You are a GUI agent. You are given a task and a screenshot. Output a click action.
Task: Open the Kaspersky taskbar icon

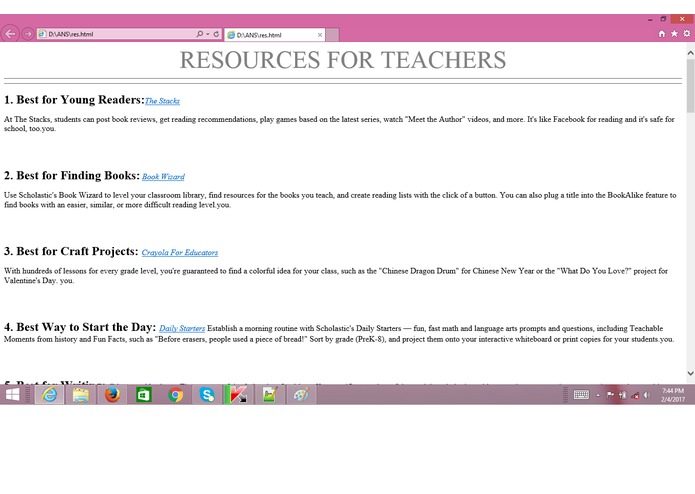click(238, 394)
